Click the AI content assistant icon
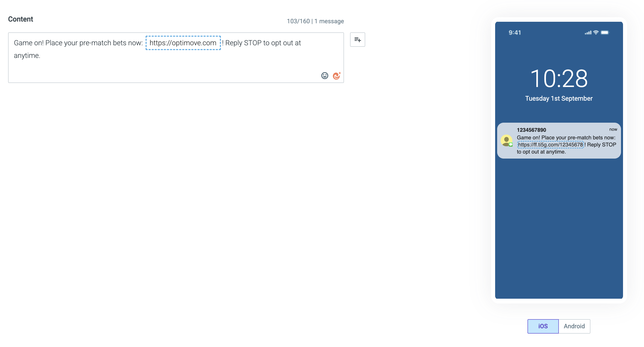The width and height of the screenshot is (644, 347). pyautogui.click(x=337, y=76)
